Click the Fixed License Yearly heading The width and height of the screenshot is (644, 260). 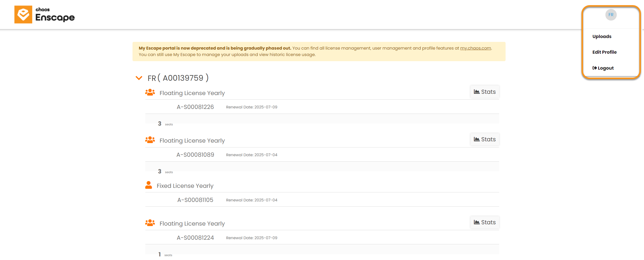185,186
